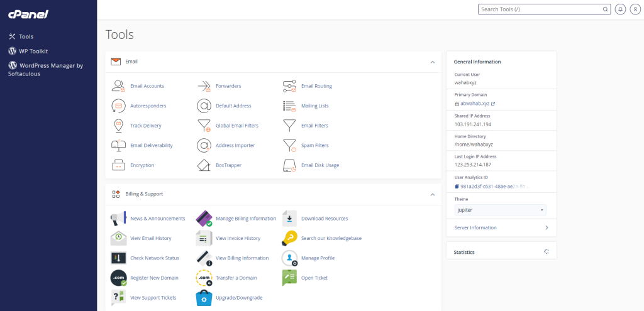Open the Autoresponders icon
Screen dimensions: 644x311
[x=118, y=106]
